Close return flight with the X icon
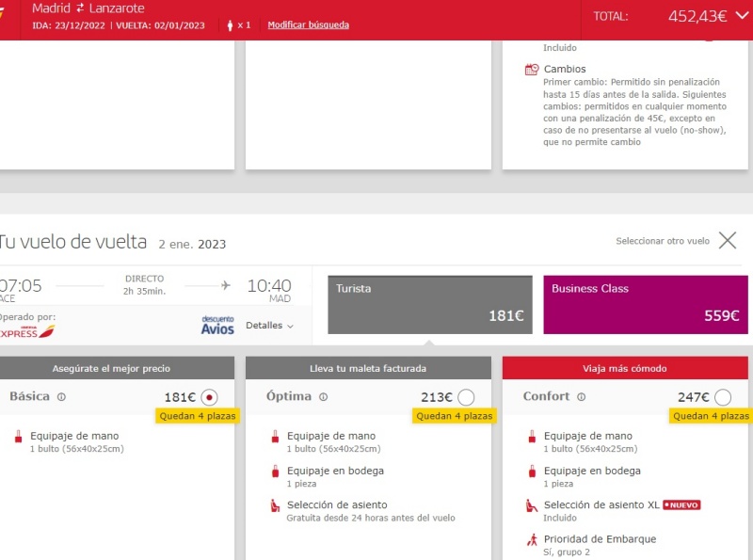753x560 pixels. pyautogui.click(x=728, y=240)
